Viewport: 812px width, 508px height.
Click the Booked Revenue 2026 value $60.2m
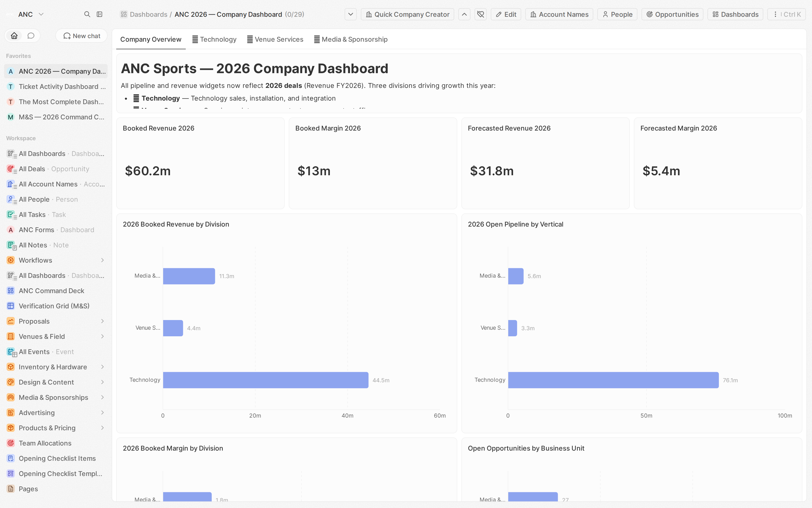click(148, 171)
